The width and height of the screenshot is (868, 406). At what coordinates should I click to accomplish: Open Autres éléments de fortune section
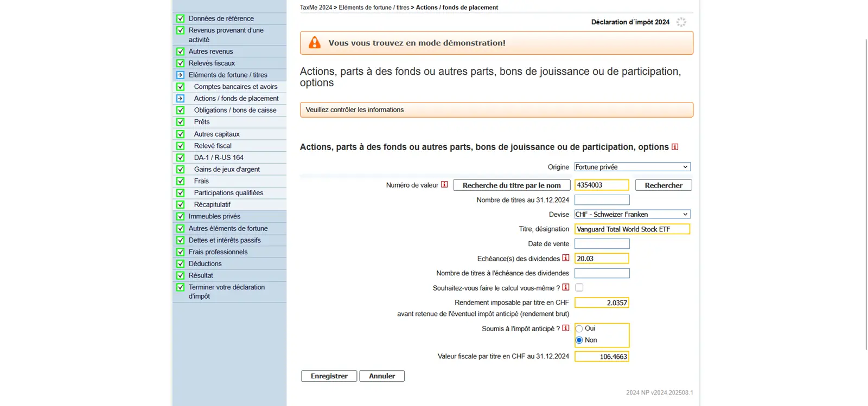coord(229,228)
